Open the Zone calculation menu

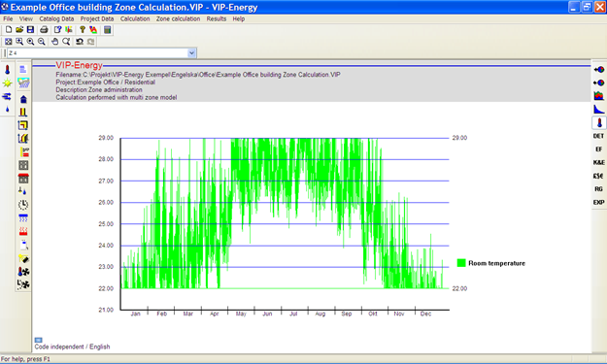point(178,18)
